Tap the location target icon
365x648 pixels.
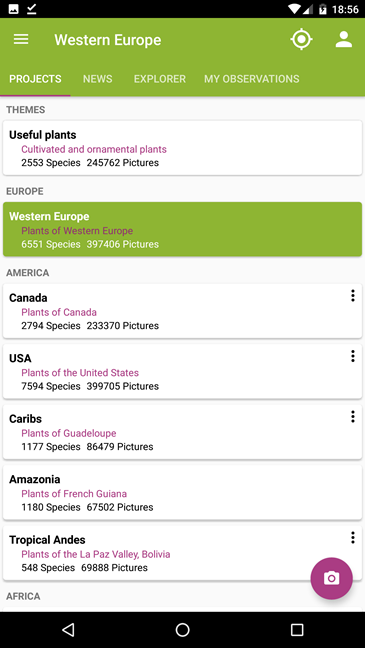pos(301,40)
